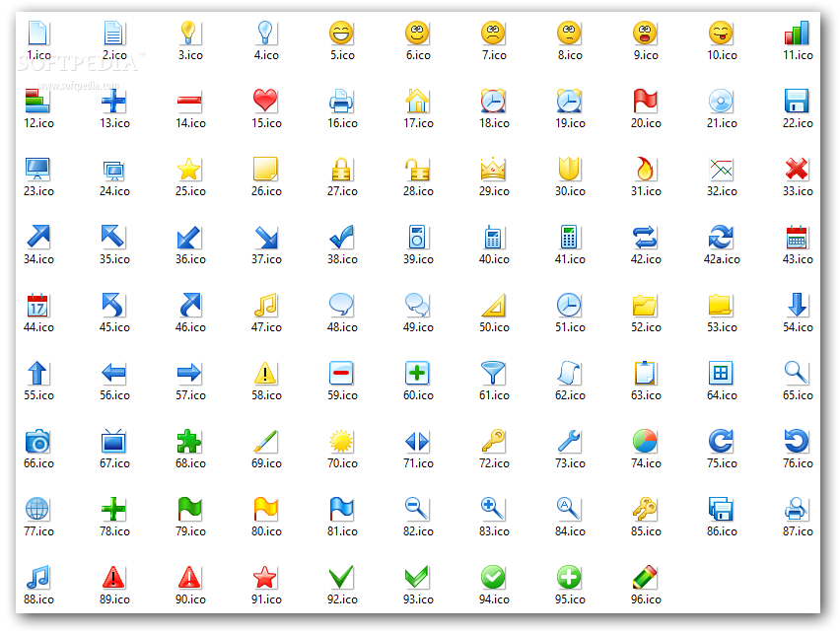Click the warning triangle icon (58.ico)
The image size is (840, 633).
[265, 374]
